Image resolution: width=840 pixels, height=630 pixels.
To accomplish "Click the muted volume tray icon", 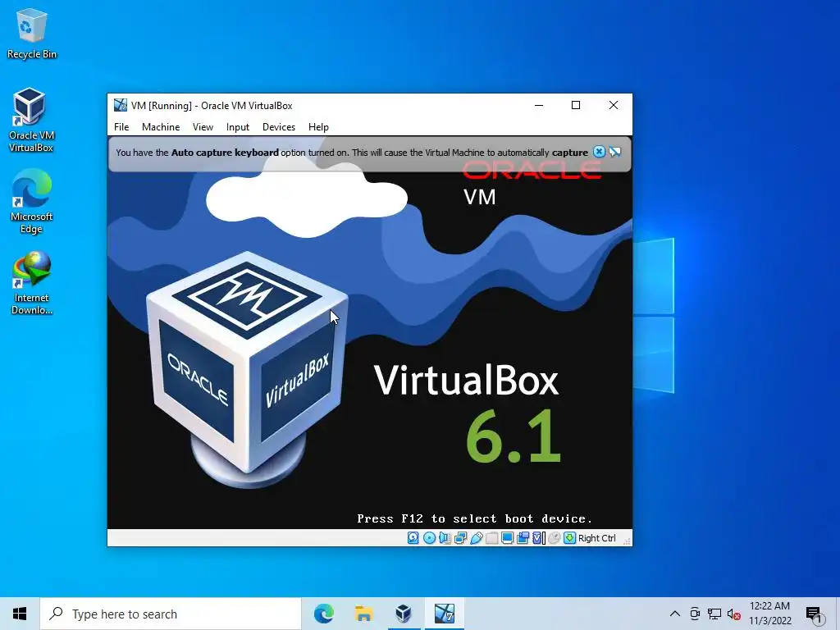I will pos(734,614).
